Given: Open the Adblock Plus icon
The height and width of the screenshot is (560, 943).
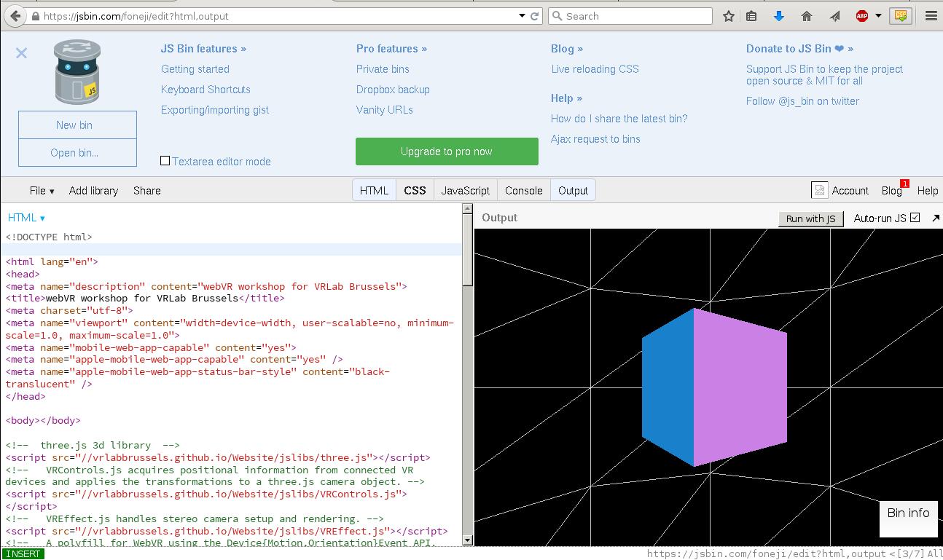Looking at the screenshot, I should [862, 16].
